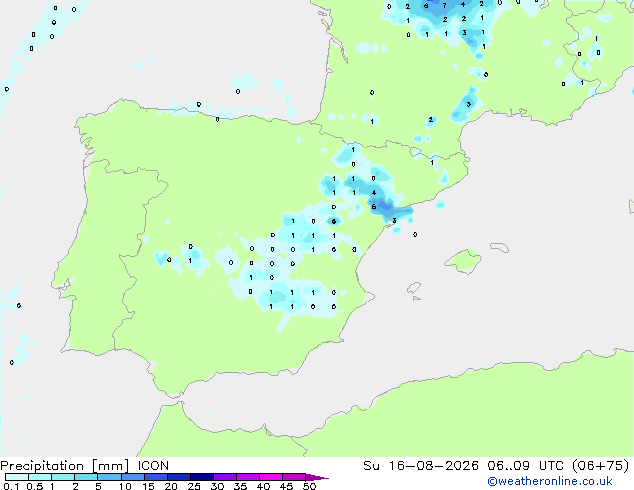Click the Ibiza island outline
This screenshot has width=634, height=490.
(x=414, y=288)
